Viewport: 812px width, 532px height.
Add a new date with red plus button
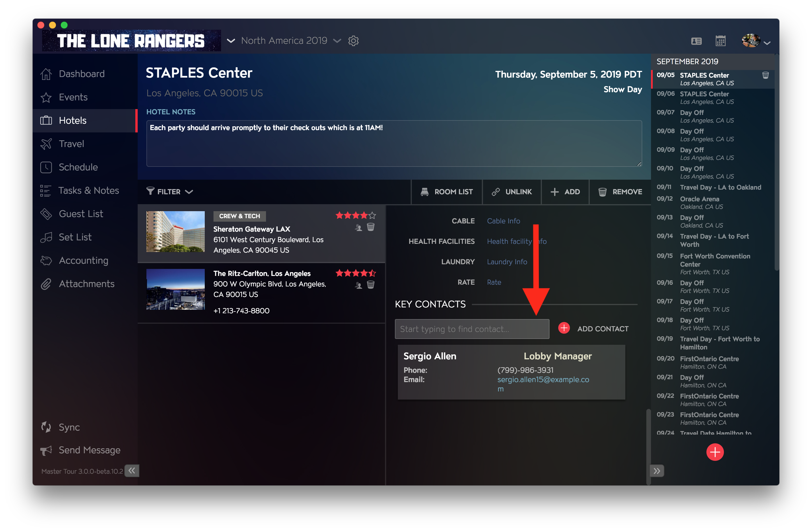coord(715,452)
